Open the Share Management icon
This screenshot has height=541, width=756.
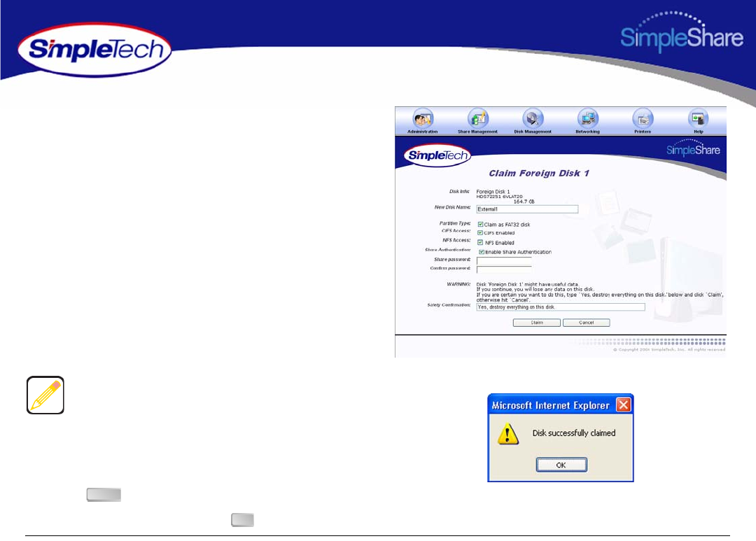[x=478, y=118]
